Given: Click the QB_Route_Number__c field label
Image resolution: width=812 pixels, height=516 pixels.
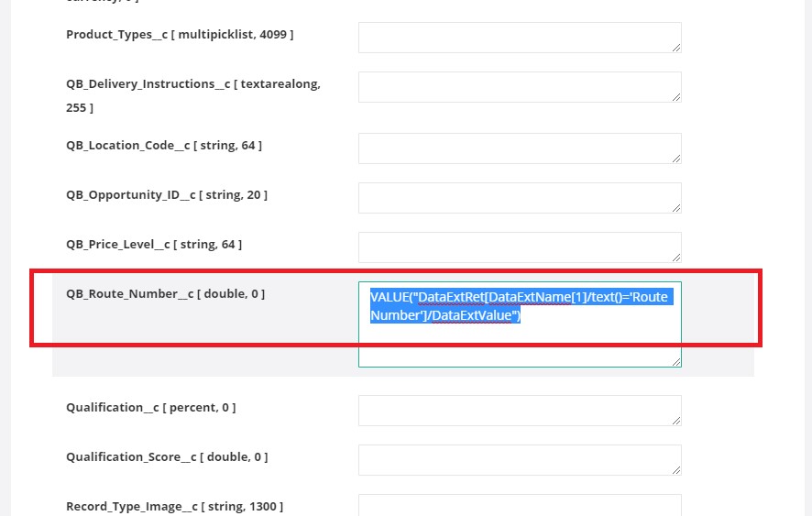Looking at the screenshot, I should pos(165,294).
